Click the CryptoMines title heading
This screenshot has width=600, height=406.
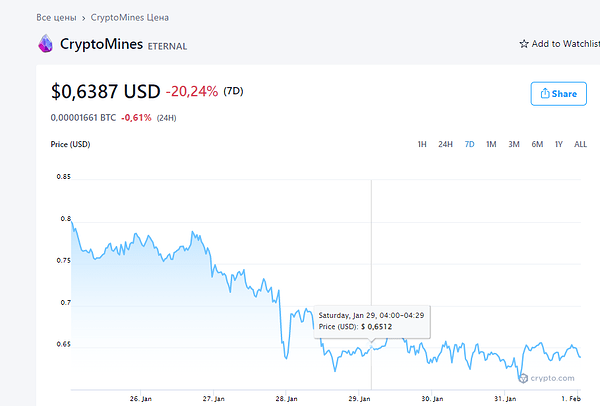coord(101,44)
